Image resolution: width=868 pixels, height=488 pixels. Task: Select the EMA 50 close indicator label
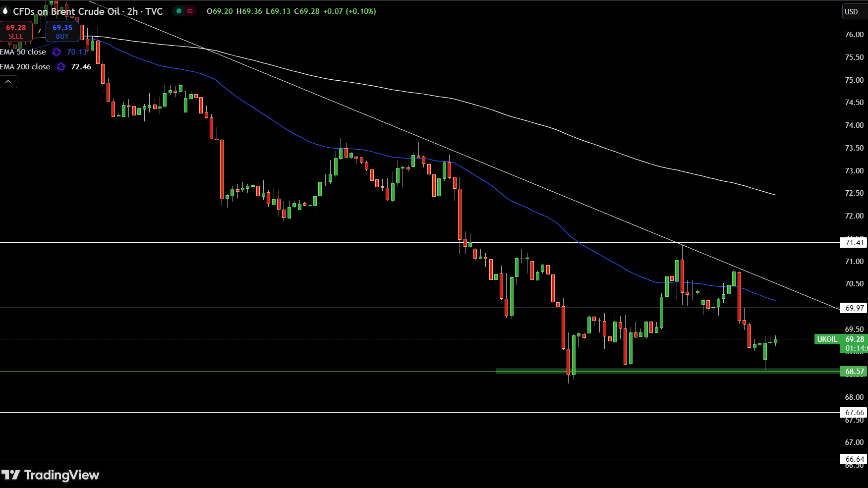(x=23, y=52)
